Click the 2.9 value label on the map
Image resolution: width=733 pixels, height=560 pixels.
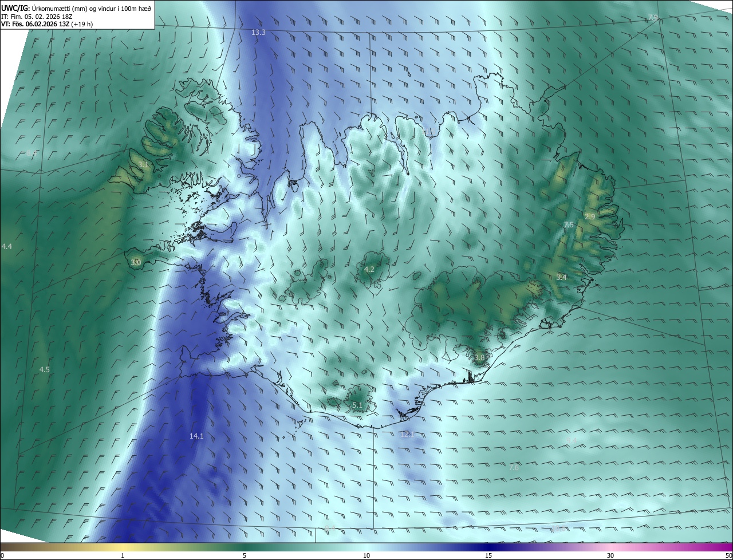pyautogui.click(x=590, y=216)
